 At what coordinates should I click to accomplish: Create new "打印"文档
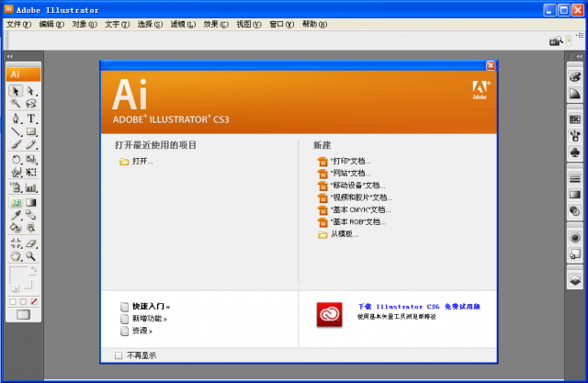point(345,162)
